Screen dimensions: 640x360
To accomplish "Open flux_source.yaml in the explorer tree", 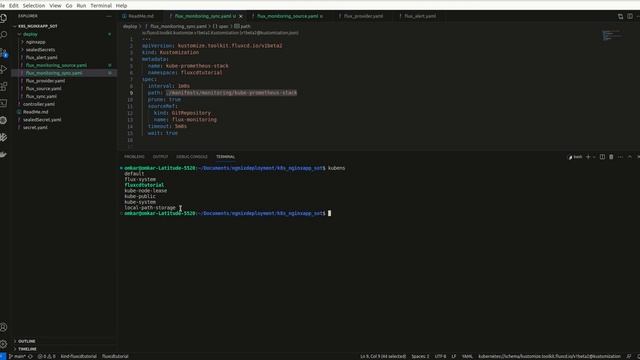I will click(43, 89).
